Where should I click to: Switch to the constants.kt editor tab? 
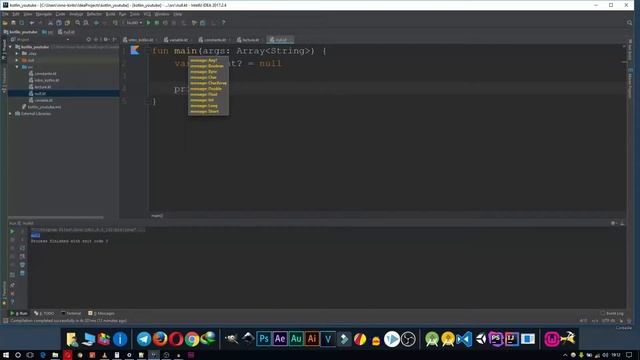(x=213, y=40)
